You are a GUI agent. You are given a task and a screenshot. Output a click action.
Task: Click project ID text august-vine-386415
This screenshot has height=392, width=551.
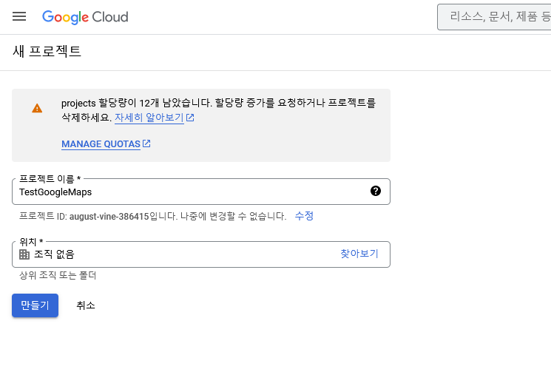tap(109, 216)
